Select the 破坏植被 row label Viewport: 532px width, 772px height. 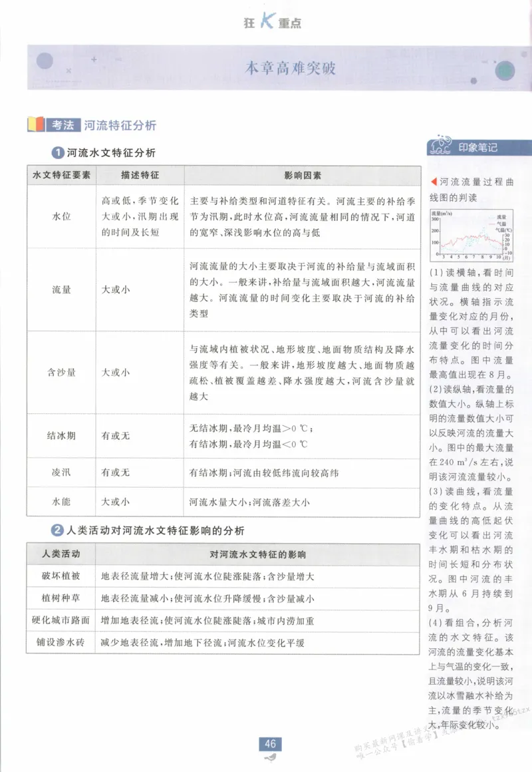tap(61, 576)
